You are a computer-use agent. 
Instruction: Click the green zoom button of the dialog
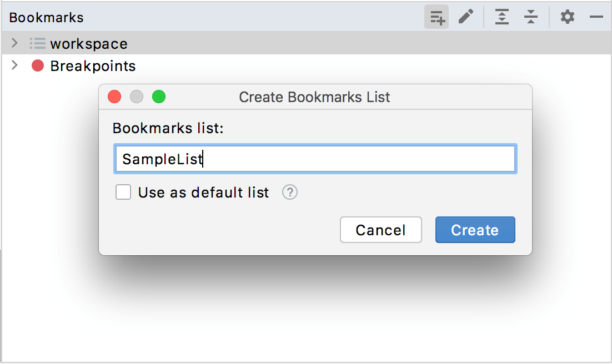(x=159, y=97)
